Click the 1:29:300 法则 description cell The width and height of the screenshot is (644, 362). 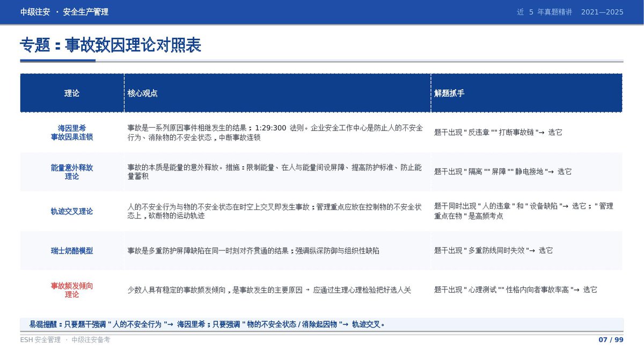tap(277, 133)
